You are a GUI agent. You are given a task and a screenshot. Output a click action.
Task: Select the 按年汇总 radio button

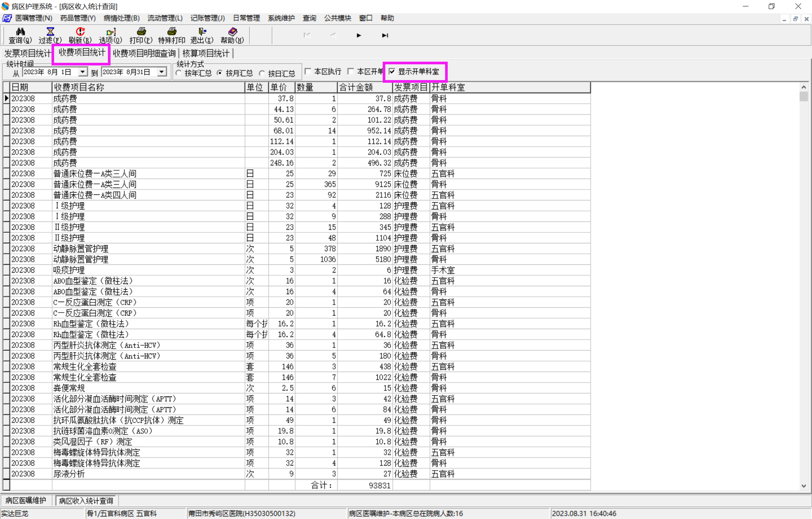click(x=179, y=73)
